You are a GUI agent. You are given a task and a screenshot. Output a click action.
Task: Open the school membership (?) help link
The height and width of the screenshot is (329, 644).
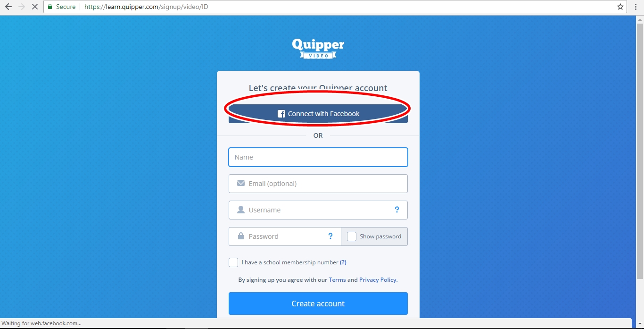point(343,262)
